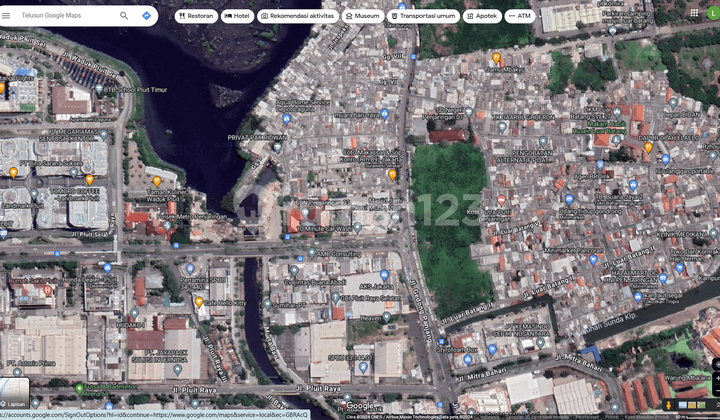
Task: Filter map by Restoran chip
Action: [x=196, y=16]
